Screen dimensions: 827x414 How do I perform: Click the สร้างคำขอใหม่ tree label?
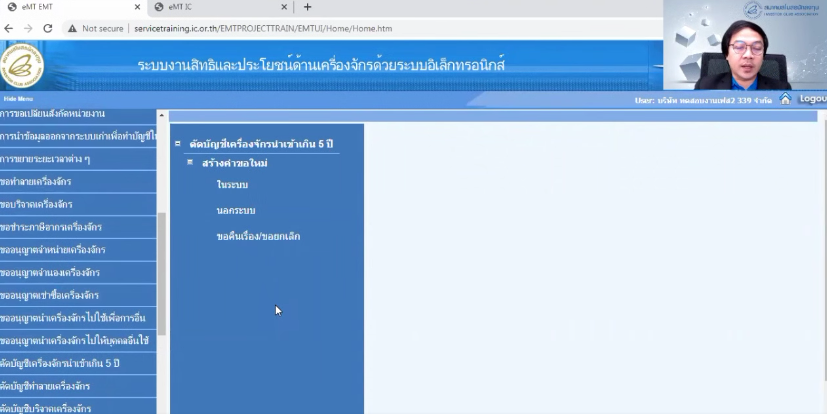(235, 163)
